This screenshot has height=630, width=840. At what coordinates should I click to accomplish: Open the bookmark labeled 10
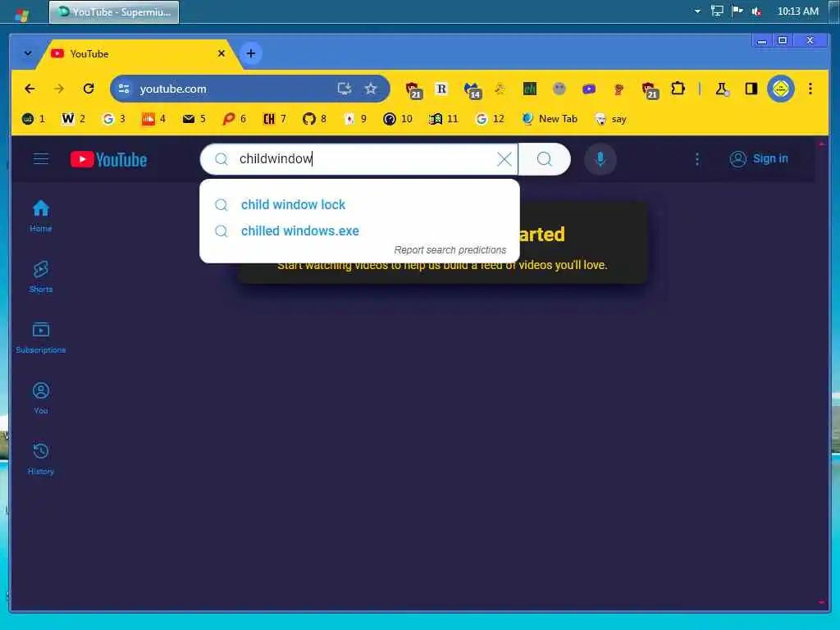coord(398,119)
